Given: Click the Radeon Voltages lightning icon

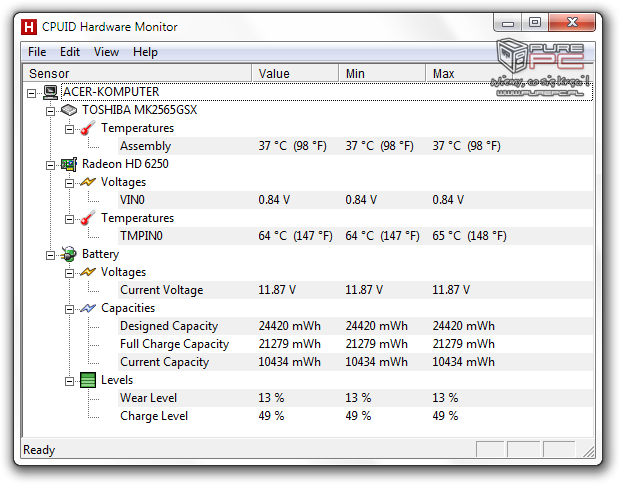Looking at the screenshot, I should [x=88, y=182].
